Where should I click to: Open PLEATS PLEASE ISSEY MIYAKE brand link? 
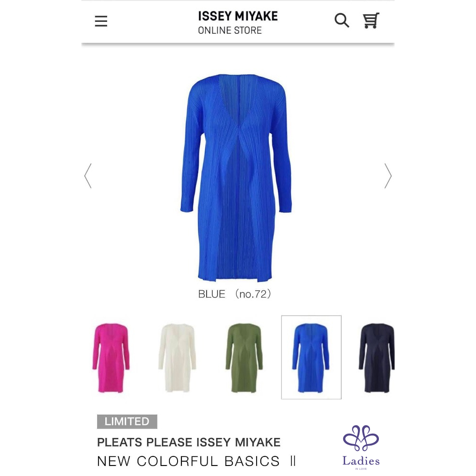188,442
